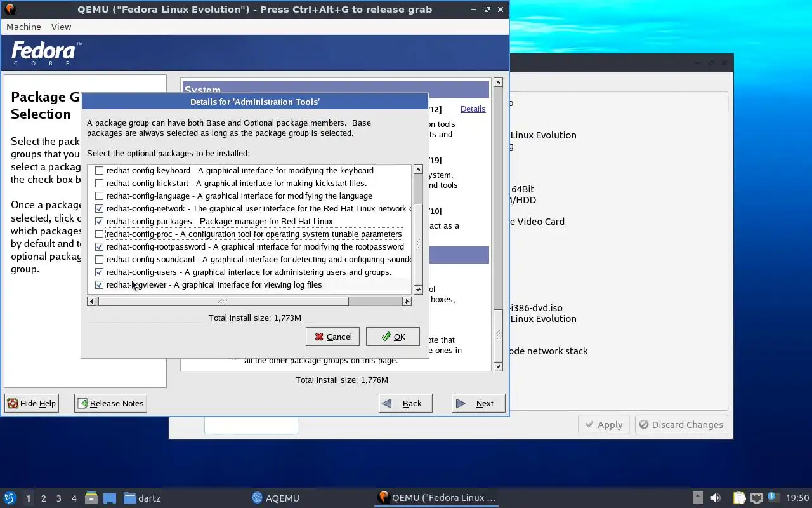Open the clipboard manager tray icon
Screen dimensions: 812x508
point(739,498)
